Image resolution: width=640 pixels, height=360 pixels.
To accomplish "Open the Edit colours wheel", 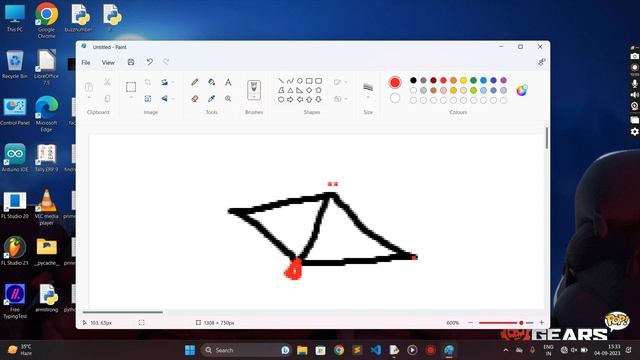I will (522, 90).
